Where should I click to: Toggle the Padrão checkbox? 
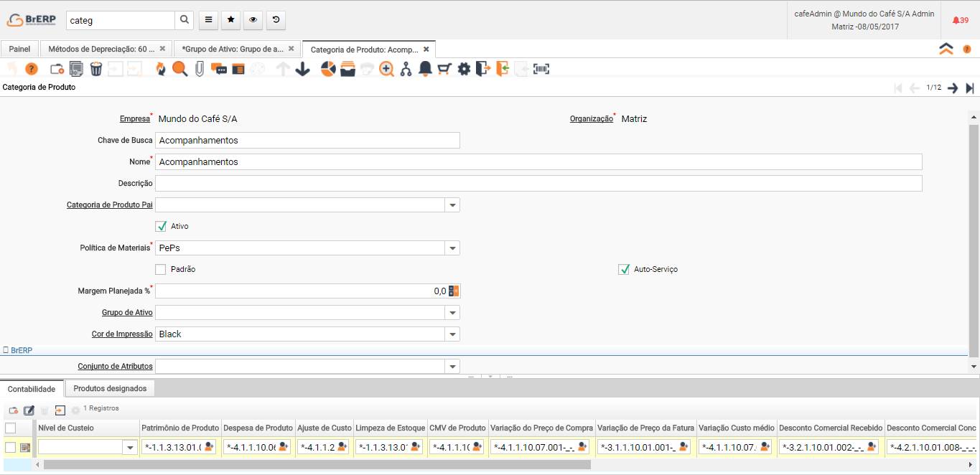pos(161,270)
